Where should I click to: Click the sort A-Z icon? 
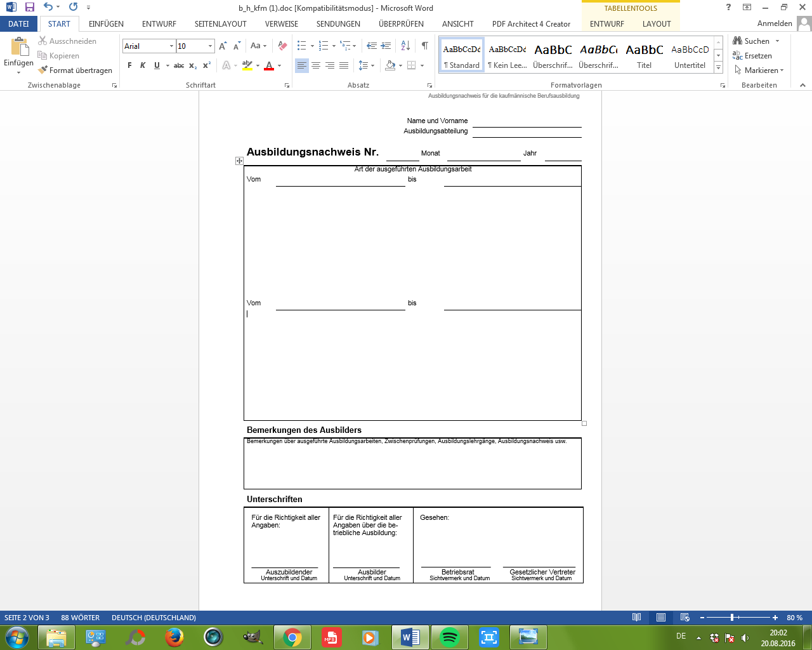click(x=405, y=46)
